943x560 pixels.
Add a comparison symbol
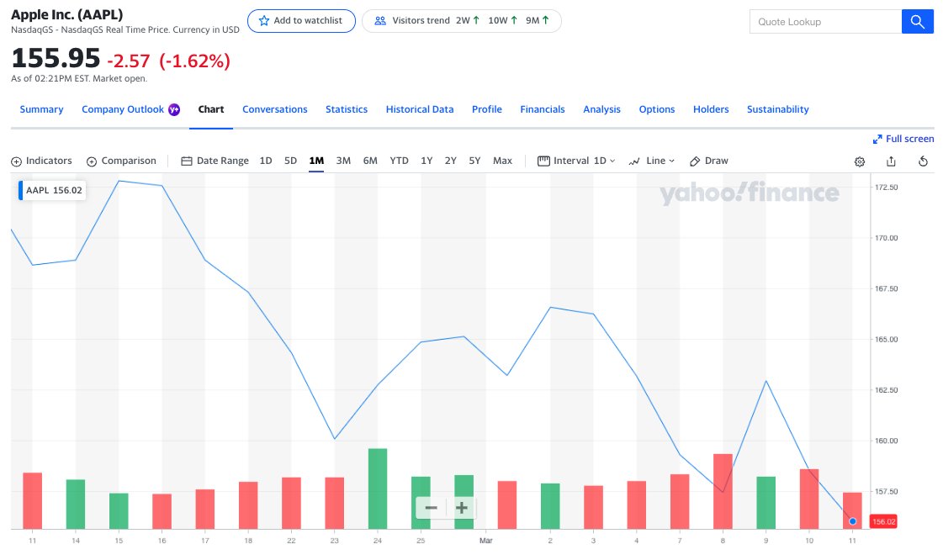click(123, 161)
